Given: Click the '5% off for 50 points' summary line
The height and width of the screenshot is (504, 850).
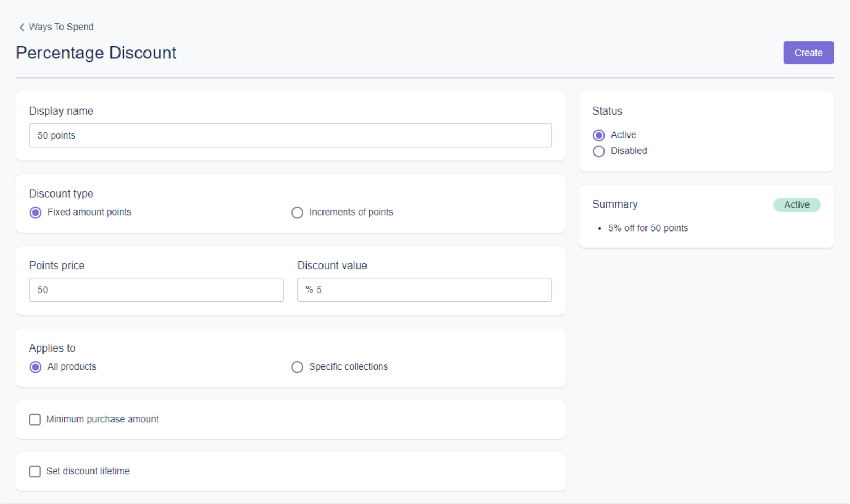Looking at the screenshot, I should click(648, 228).
